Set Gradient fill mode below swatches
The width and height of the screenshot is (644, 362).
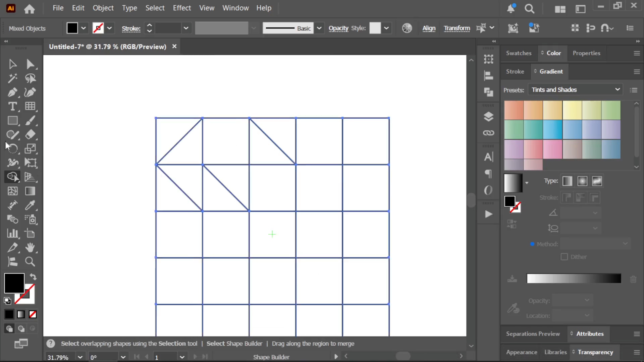[21, 314]
